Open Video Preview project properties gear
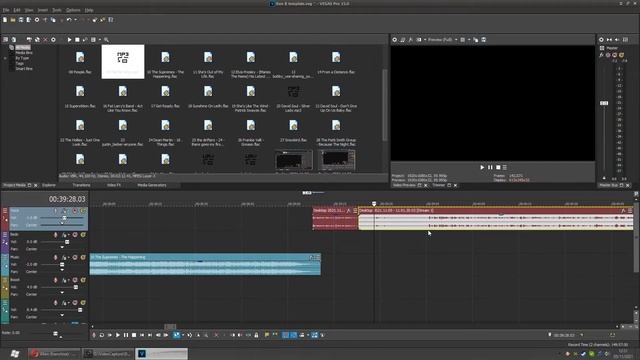This screenshot has height=360, width=640. 395,40
